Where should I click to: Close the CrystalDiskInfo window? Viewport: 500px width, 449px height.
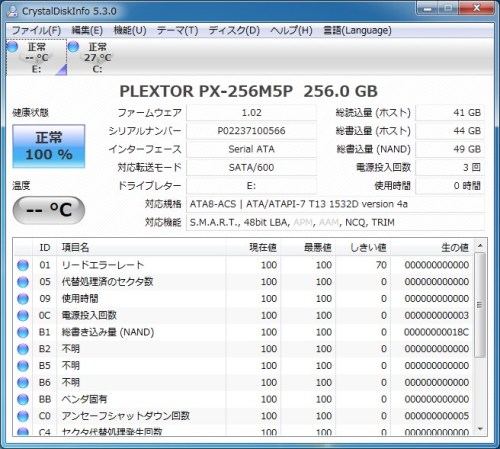(x=477, y=8)
